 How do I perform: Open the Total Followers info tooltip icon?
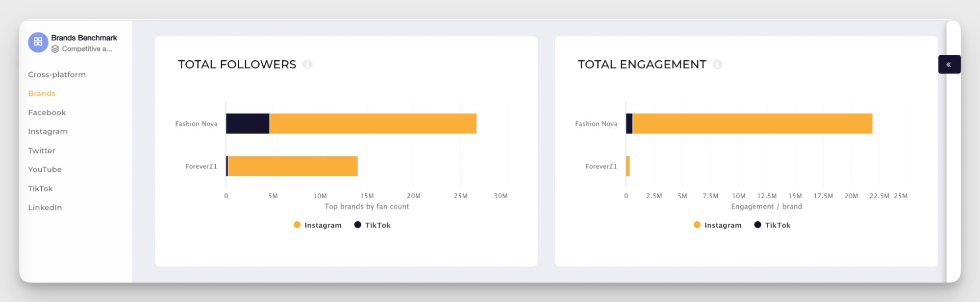[x=307, y=64]
